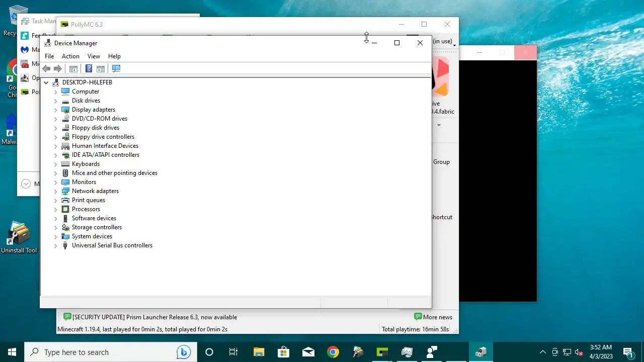The height and width of the screenshot is (362, 644).
Task: Expand the Computer category
Action: tap(56, 92)
